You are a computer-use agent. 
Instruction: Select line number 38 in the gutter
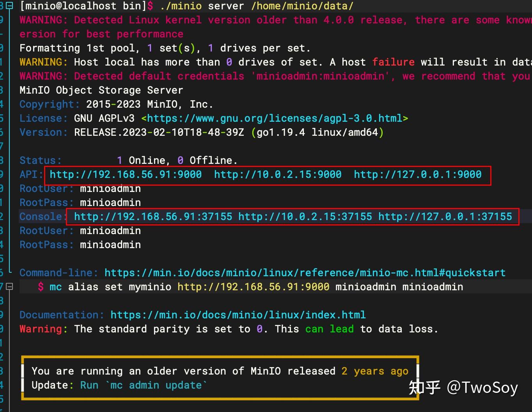pos(1,6)
